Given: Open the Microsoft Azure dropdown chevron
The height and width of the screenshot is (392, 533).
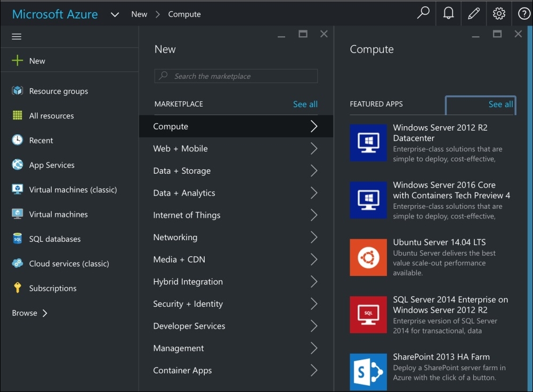Looking at the screenshot, I should point(115,14).
